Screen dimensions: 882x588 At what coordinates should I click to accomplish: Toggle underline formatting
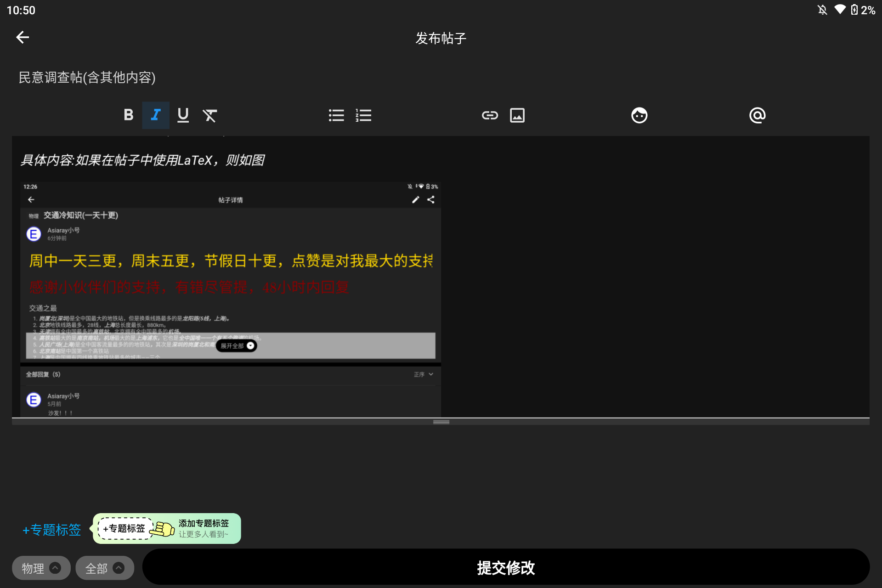(x=183, y=115)
